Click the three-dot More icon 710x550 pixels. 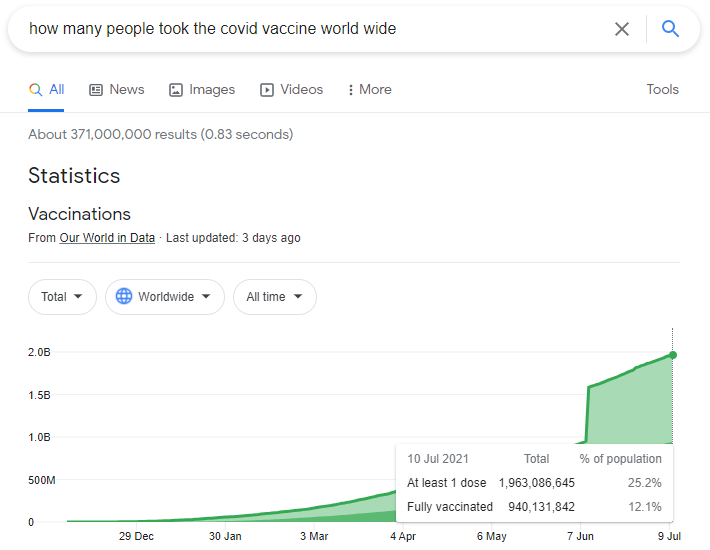350,90
